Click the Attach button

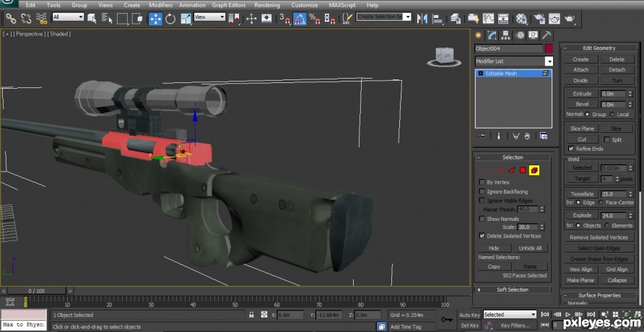(580, 70)
